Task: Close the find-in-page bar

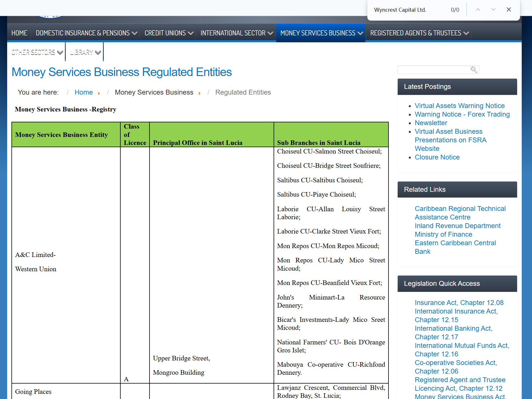Action: [509, 10]
